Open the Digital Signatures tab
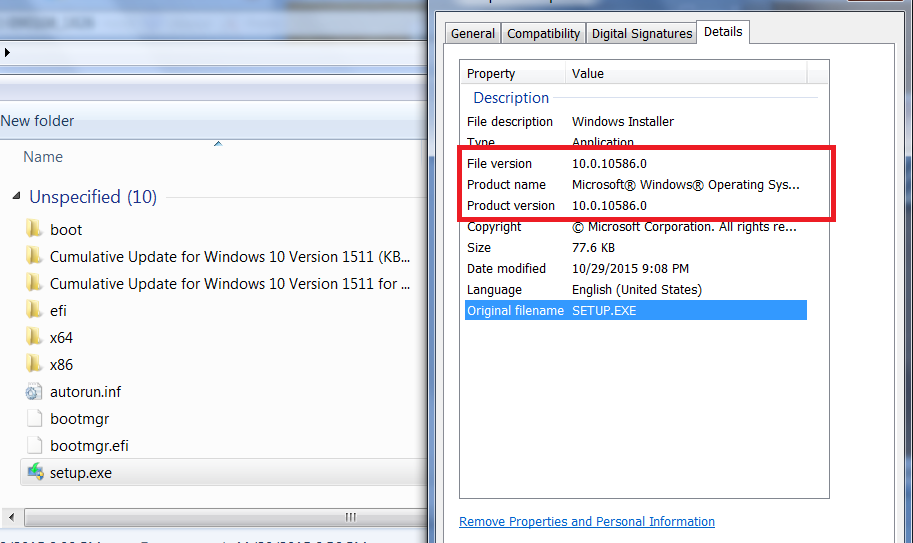Image resolution: width=913 pixels, height=543 pixels. tap(642, 34)
